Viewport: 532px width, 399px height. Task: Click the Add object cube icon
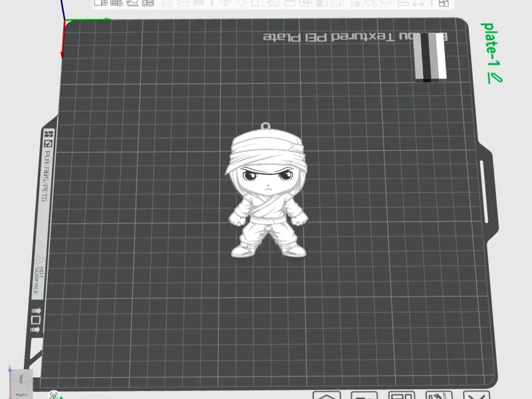101,3
